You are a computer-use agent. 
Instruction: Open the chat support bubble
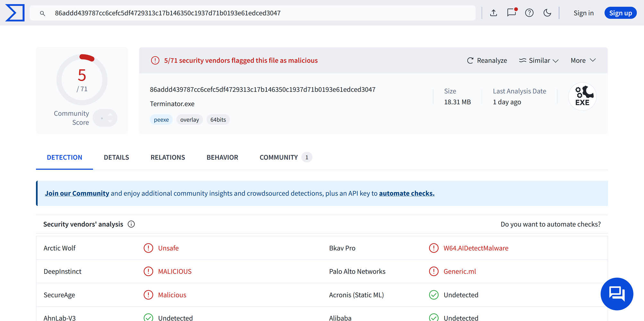click(x=616, y=294)
